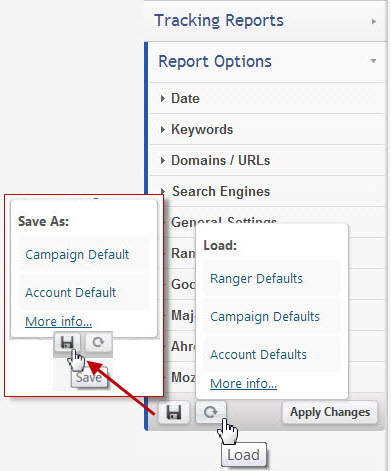
Task: Save as Campaign Default
Action: click(77, 255)
